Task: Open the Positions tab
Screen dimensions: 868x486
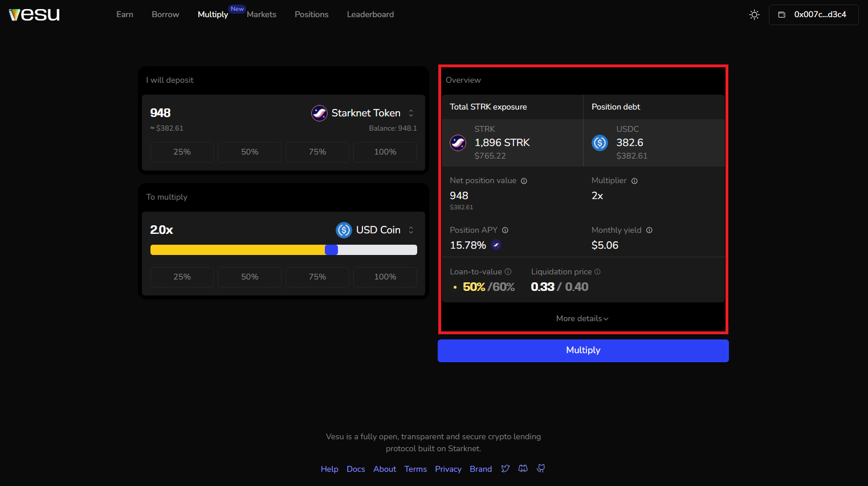Action: coord(312,14)
